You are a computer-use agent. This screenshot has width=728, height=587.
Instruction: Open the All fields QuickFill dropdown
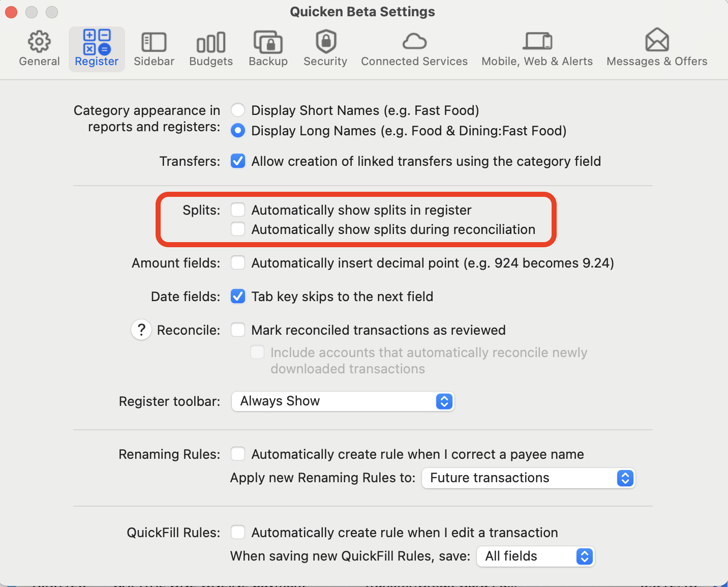click(536, 556)
